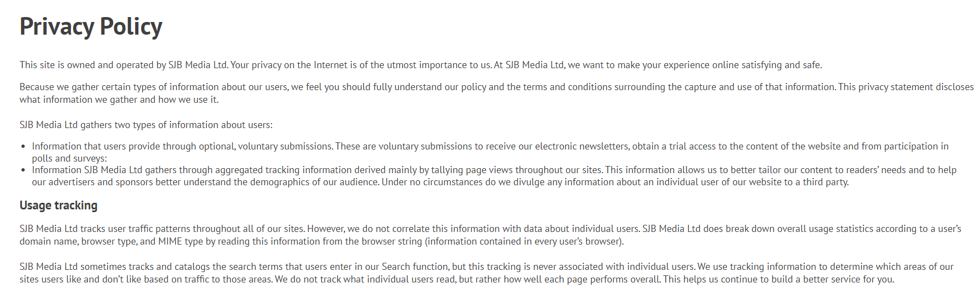Viewport: 980px width, 288px height.
Task: Click the Privacy Policy page heading
Action: 91,26
